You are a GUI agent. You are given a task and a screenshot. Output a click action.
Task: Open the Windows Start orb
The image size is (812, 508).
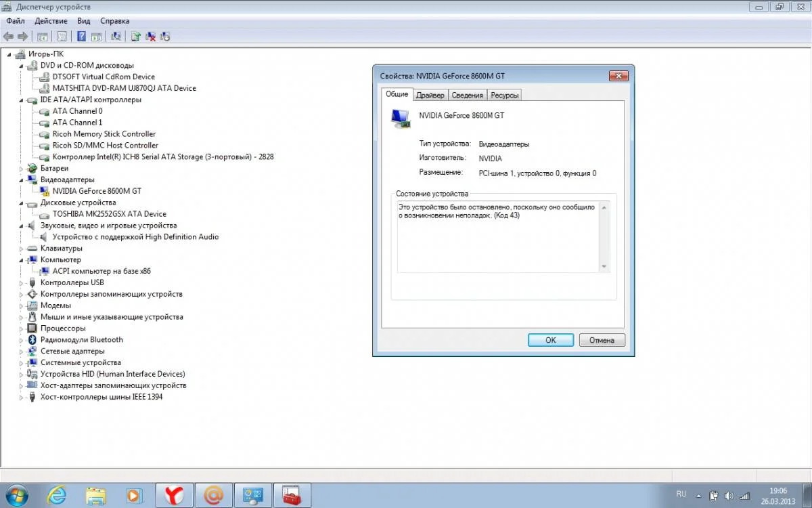[x=16, y=495]
